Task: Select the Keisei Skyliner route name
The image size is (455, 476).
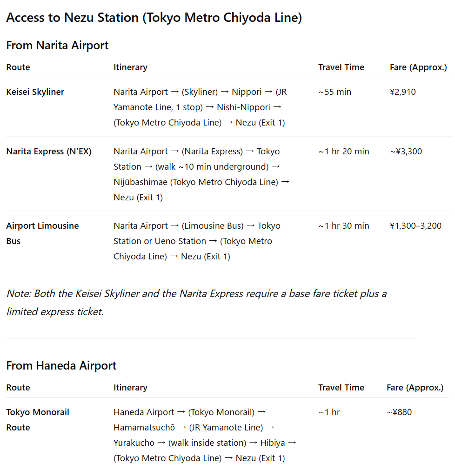Action: pyautogui.click(x=35, y=92)
